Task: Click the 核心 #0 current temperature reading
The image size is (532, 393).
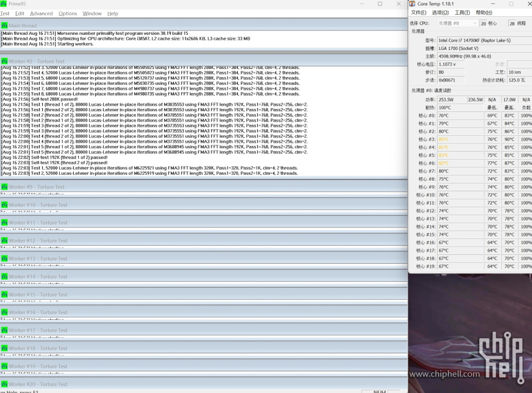Action: 460,116
